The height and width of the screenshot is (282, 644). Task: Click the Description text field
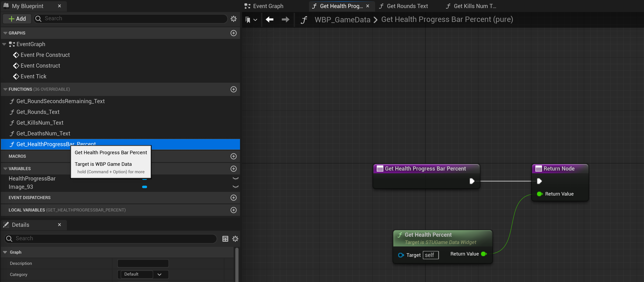click(143, 263)
